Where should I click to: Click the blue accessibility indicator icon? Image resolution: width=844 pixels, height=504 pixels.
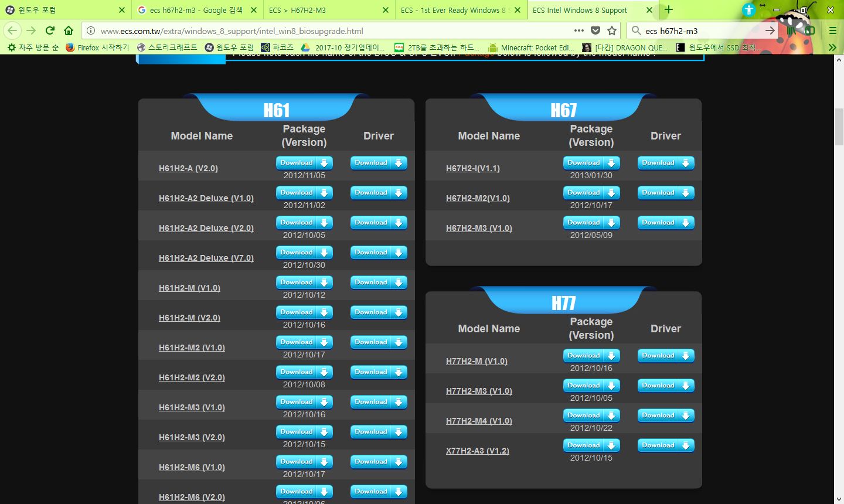[x=749, y=10]
